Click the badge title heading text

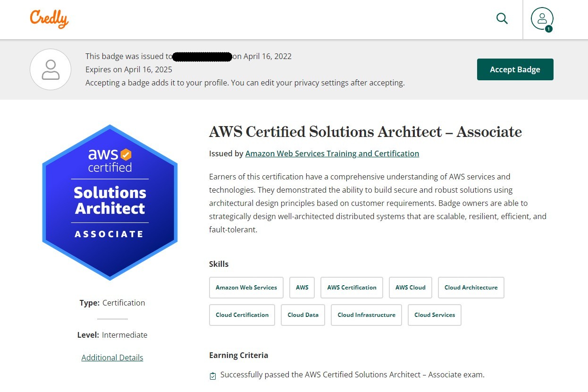click(365, 132)
